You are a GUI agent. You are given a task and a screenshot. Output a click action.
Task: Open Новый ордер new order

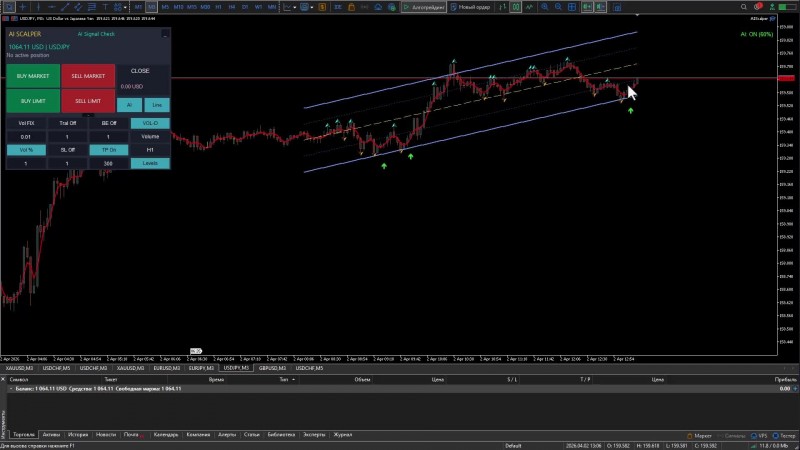click(470, 7)
